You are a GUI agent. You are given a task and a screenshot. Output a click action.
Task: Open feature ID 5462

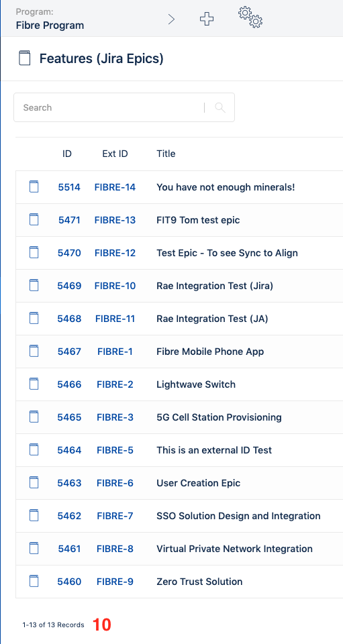[69, 516]
